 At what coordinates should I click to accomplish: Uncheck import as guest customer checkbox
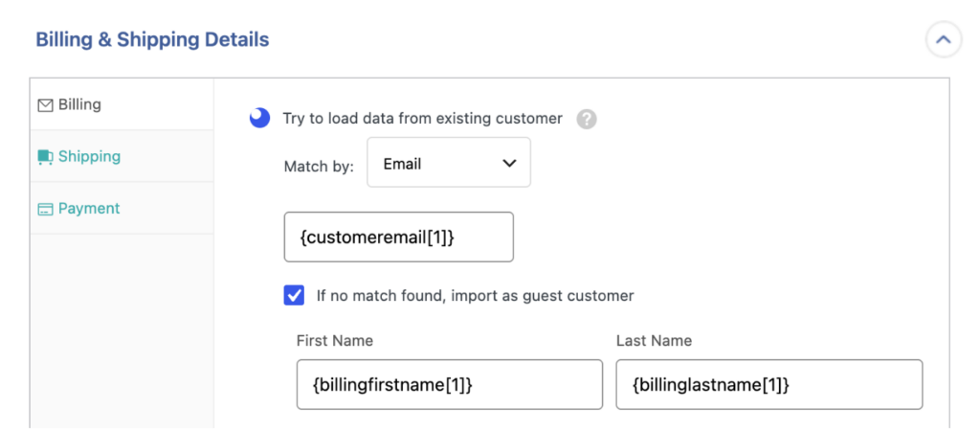tap(294, 295)
